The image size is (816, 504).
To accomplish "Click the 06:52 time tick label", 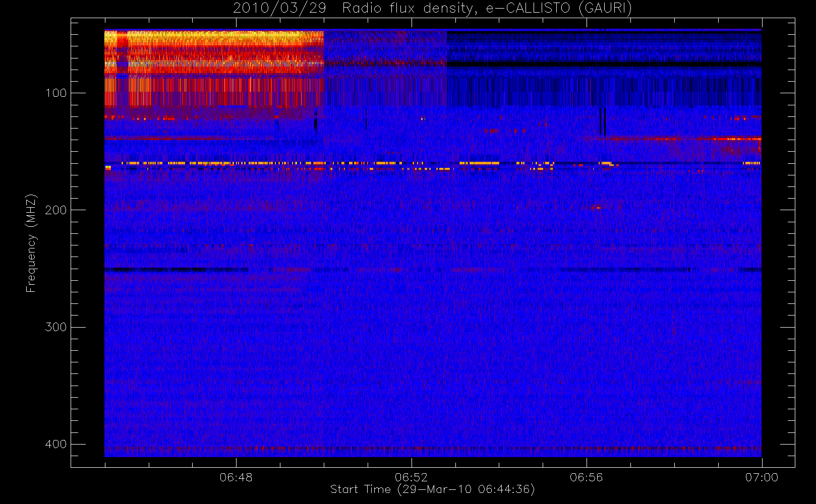I will pos(411,477).
